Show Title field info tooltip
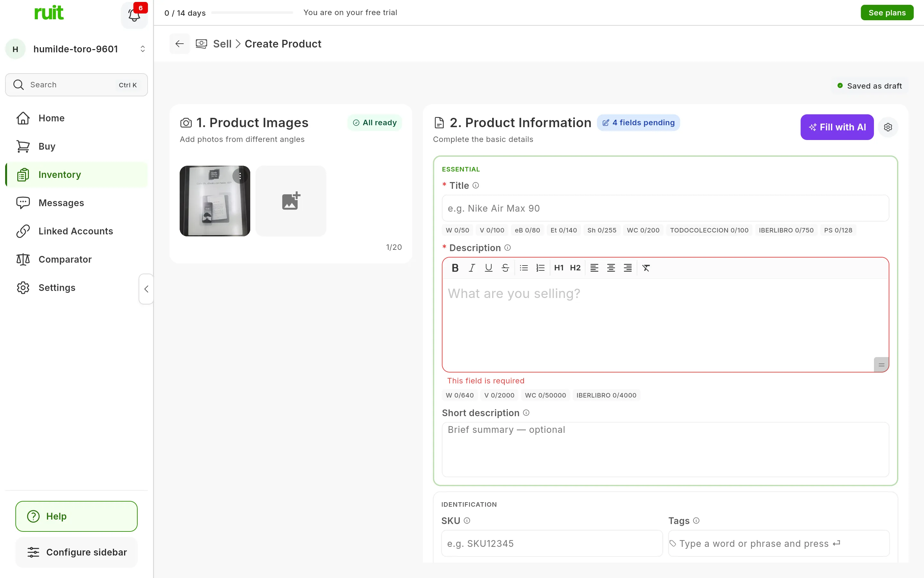This screenshot has width=924, height=578. point(475,185)
